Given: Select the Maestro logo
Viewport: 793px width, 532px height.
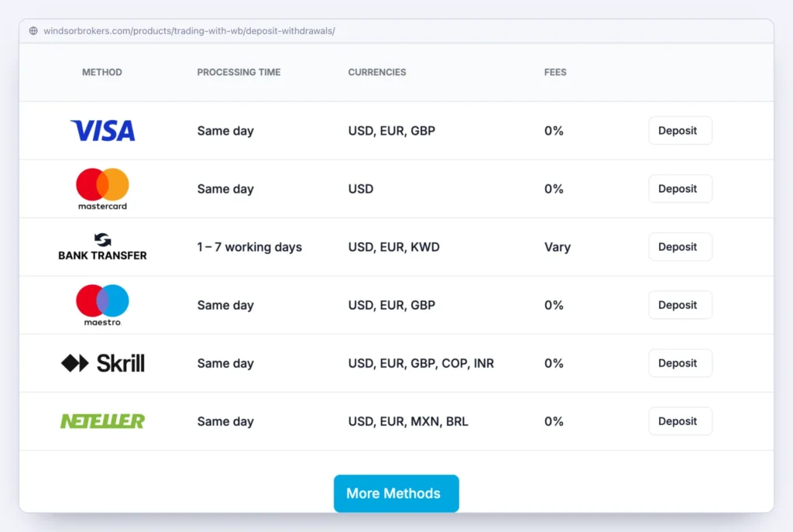Looking at the screenshot, I should (x=103, y=305).
